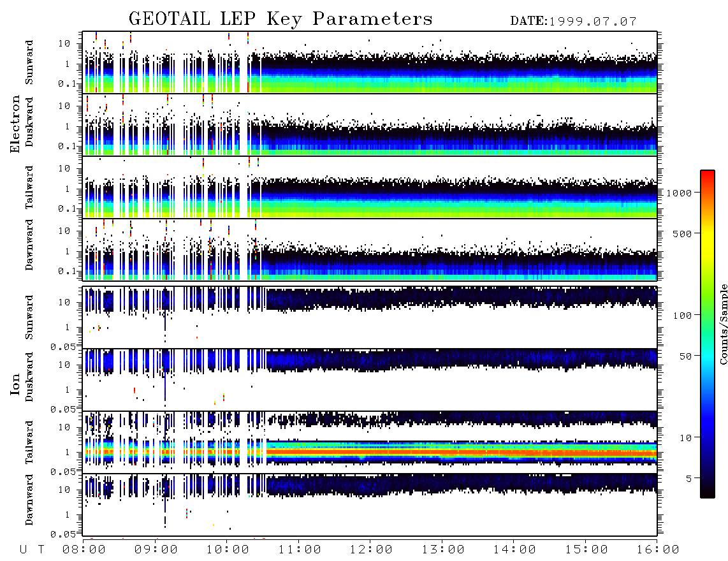Click the '100' color scale value
The image size is (728, 561).
point(683,316)
